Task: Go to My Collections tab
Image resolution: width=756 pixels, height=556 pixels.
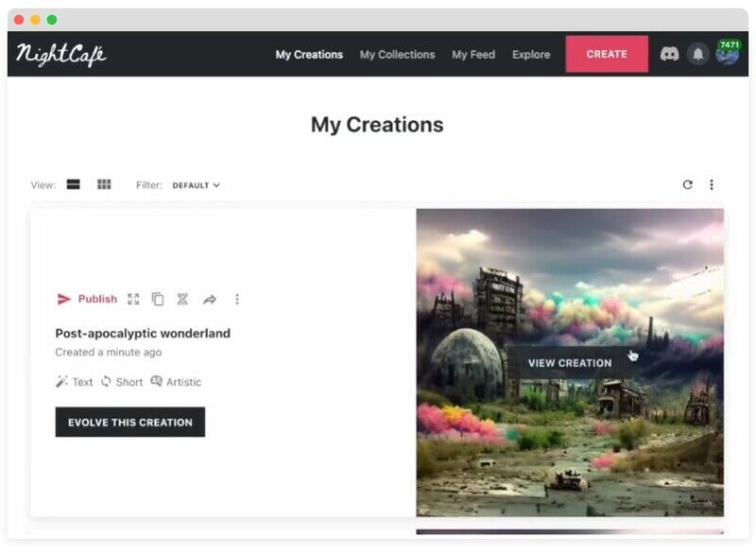Action: 397,55
